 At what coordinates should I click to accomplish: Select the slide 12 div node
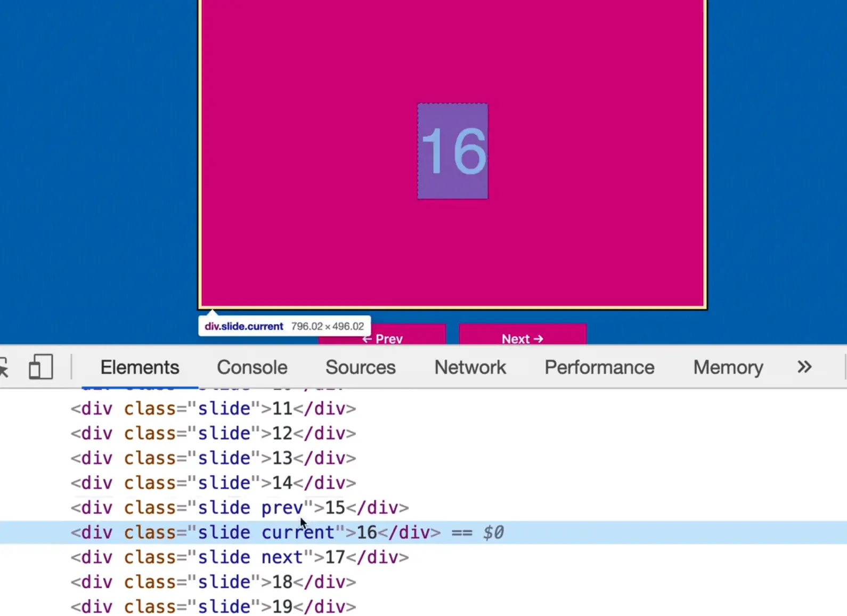tap(213, 433)
